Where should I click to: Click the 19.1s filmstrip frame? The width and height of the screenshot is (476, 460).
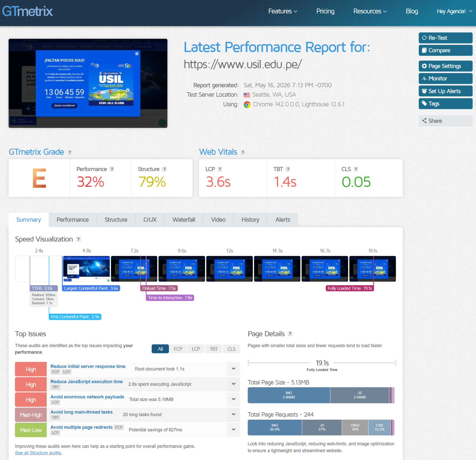tap(373, 269)
